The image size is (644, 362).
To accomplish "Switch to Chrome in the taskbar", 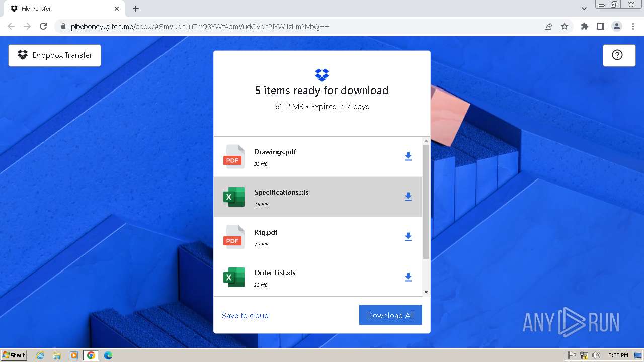I will [x=91, y=355].
